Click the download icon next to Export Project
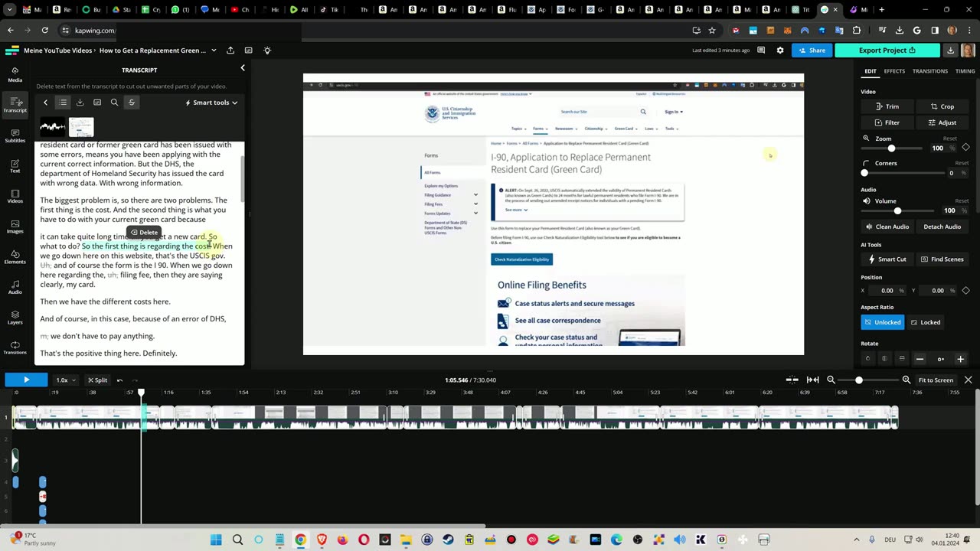The width and height of the screenshot is (980, 551). click(x=950, y=51)
